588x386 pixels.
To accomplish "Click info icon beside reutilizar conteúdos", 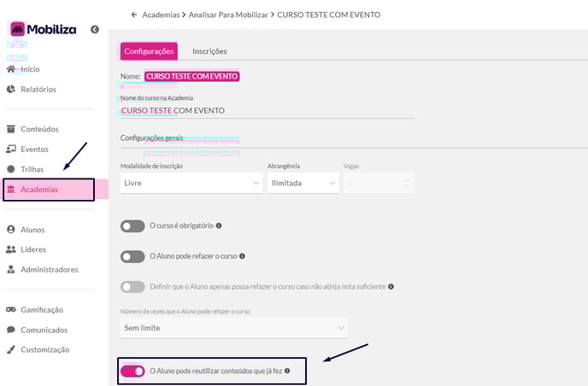I will pyautogui.click(x=287, y=371).
